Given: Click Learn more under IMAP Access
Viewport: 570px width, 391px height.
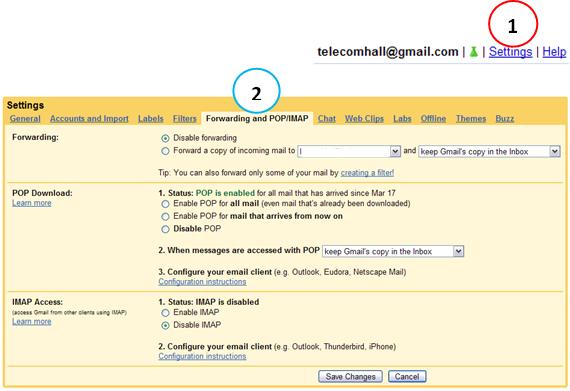Looking at the screenshot, I should click(x=32, y=321).
